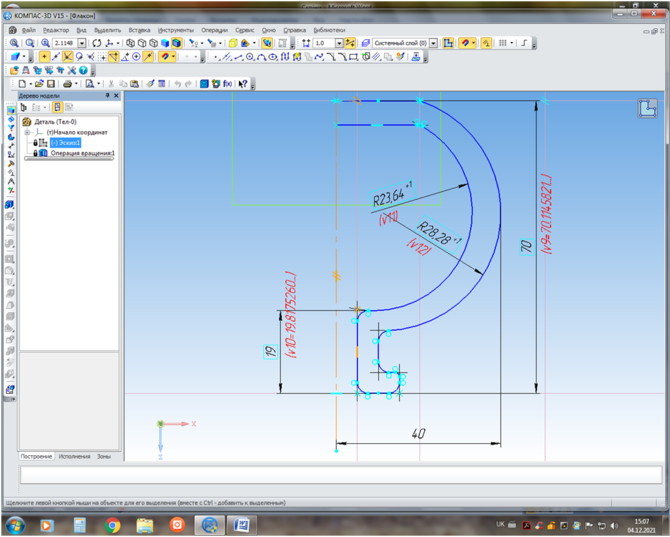The width and height of the screenshot is (670, 537).
Task: Click the grid display icon
Action: (x=503, y=43)
